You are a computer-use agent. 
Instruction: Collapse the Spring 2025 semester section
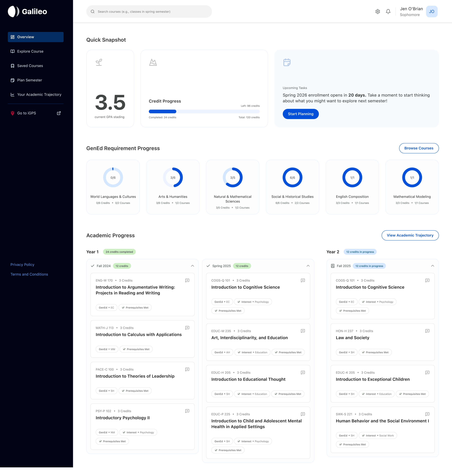tap(308, 266)
